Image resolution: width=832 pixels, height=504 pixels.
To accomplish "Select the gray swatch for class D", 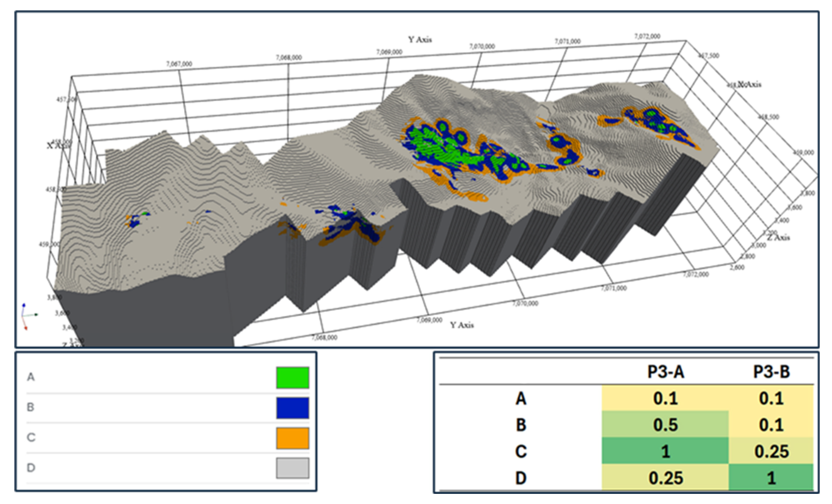I will pyautogui.click(x=292, y=468).
